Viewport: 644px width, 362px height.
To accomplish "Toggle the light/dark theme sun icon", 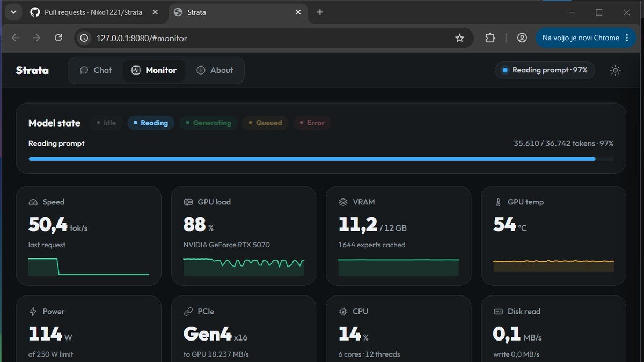I will [616, 70].
